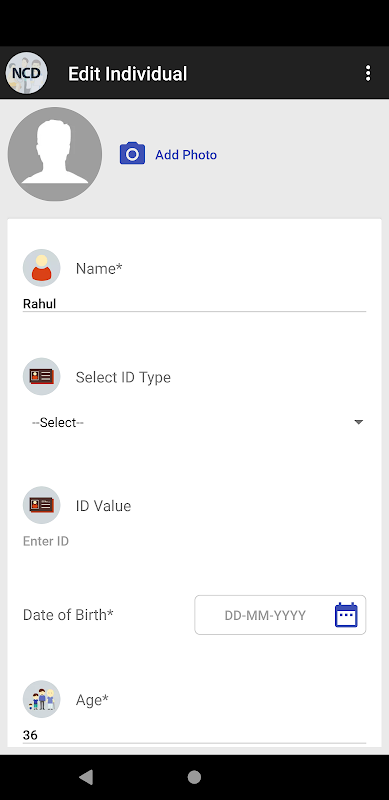The width and height of the screenshot is (389, 800).
Task: Edit the Name field containing Rahul
Action: [x=194, y=304]
